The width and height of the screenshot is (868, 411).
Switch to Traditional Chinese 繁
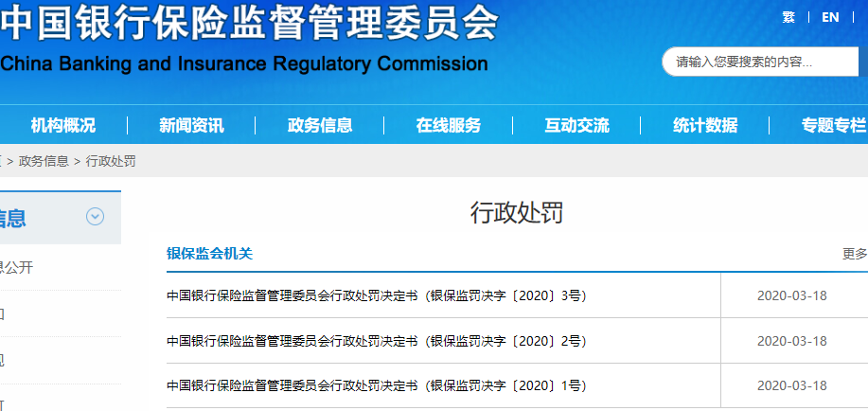788,18
